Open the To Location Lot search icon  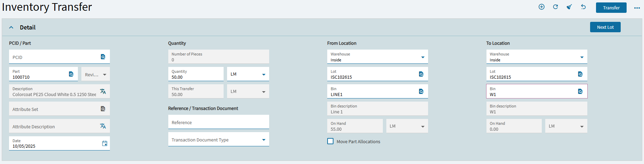coord(580,74)
